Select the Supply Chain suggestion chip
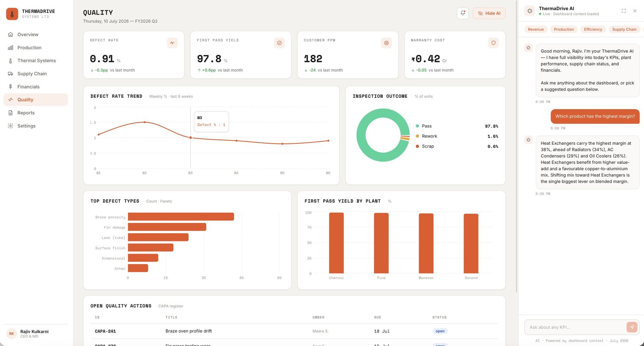 [624, 29]
